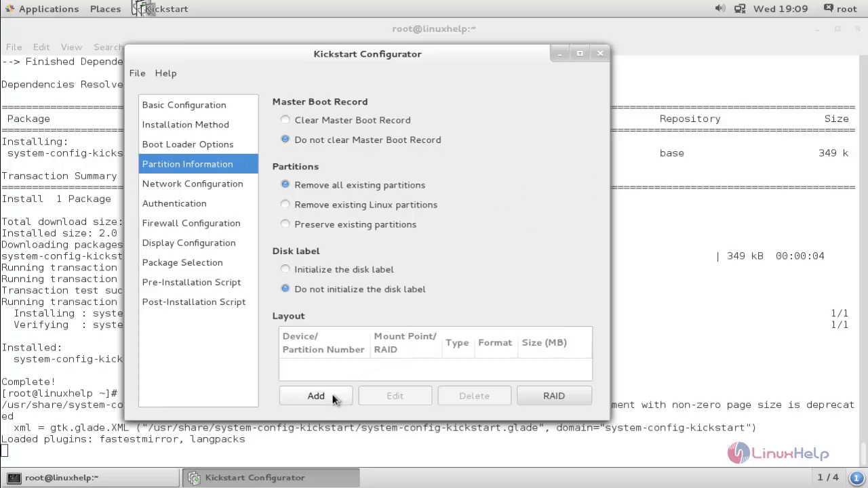Click the Kickstart Configurator title bar
This screenshot has height=488, width=868.
tap(367, 54)
